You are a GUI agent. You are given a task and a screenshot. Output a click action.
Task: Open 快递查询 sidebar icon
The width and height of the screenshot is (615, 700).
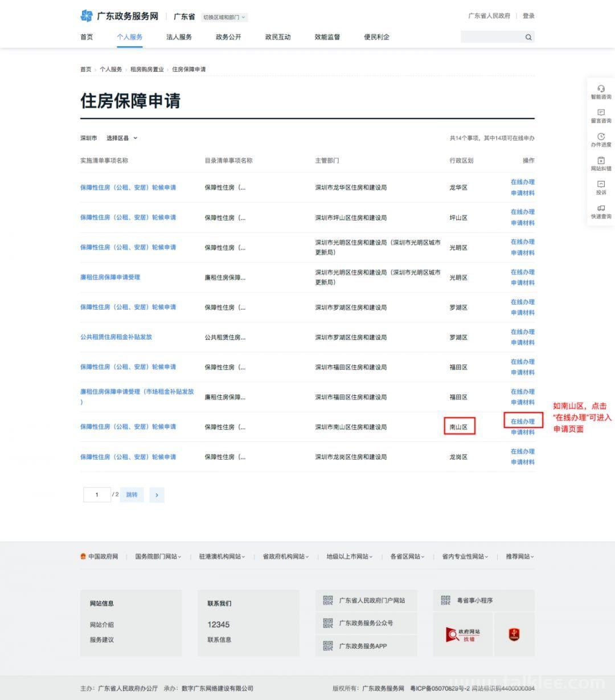coord(601,212)
